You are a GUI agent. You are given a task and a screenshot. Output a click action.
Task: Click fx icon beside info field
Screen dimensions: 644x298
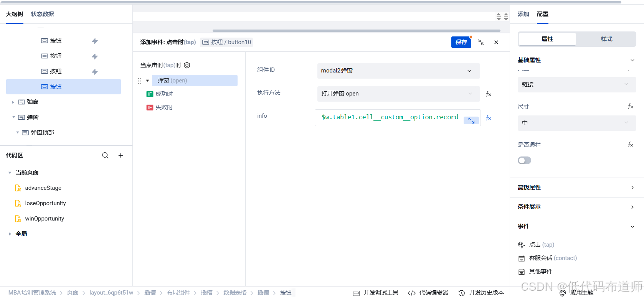[x=489, y=118]
